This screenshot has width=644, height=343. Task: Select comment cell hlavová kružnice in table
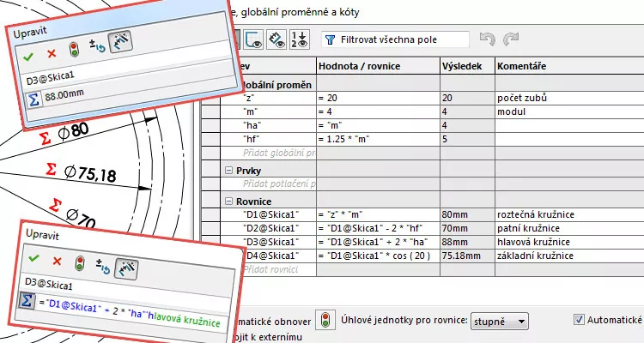(569, 242)
